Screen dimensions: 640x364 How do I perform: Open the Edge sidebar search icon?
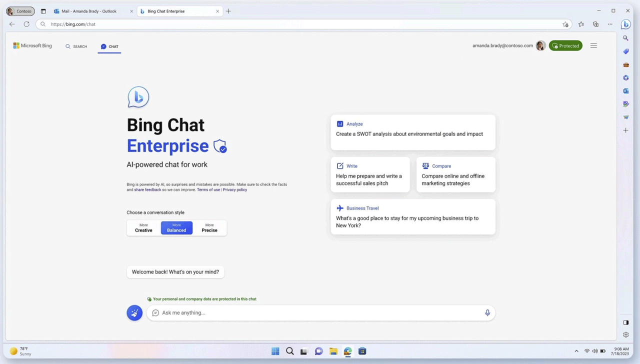[x=625, y=38]
